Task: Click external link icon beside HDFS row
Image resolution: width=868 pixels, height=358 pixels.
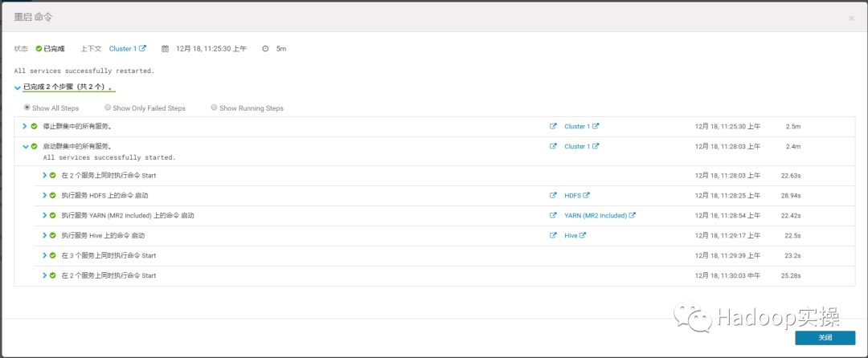Action: click(x=553, y=195)
